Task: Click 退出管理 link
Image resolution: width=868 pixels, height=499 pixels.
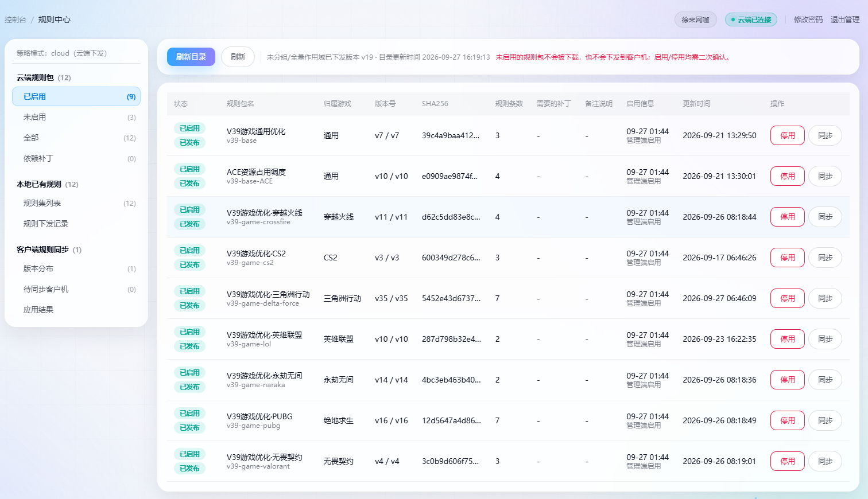Action: pyautogui.click(x=845, y=20)
